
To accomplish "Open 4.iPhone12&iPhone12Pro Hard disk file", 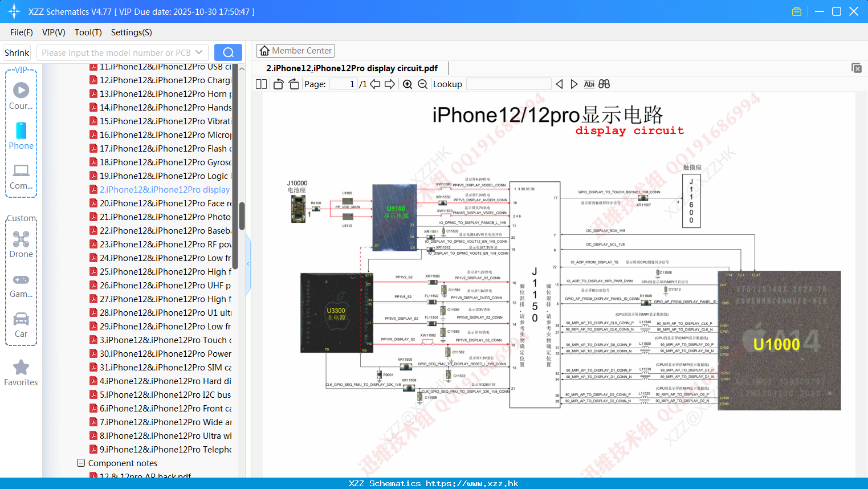I will (161, 381).
